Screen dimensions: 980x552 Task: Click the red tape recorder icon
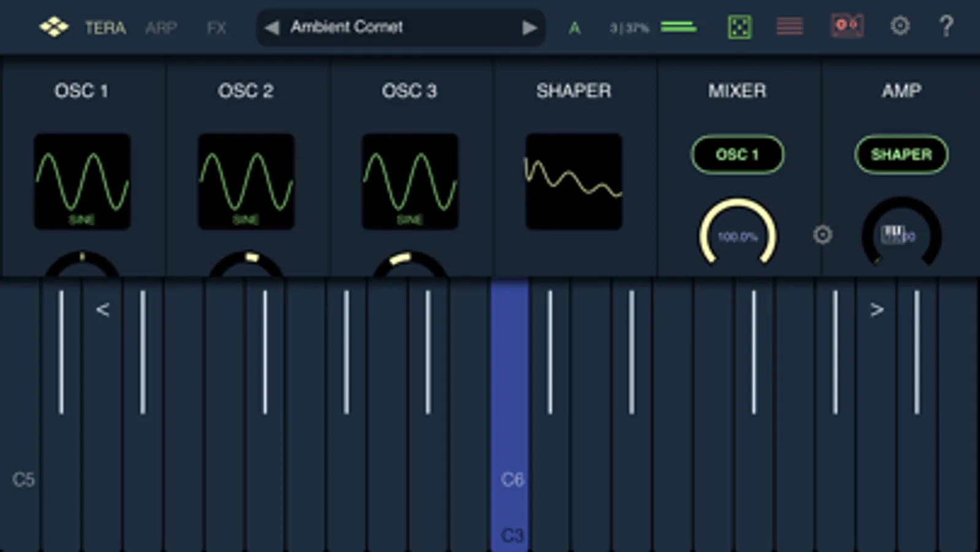point(847,26)
